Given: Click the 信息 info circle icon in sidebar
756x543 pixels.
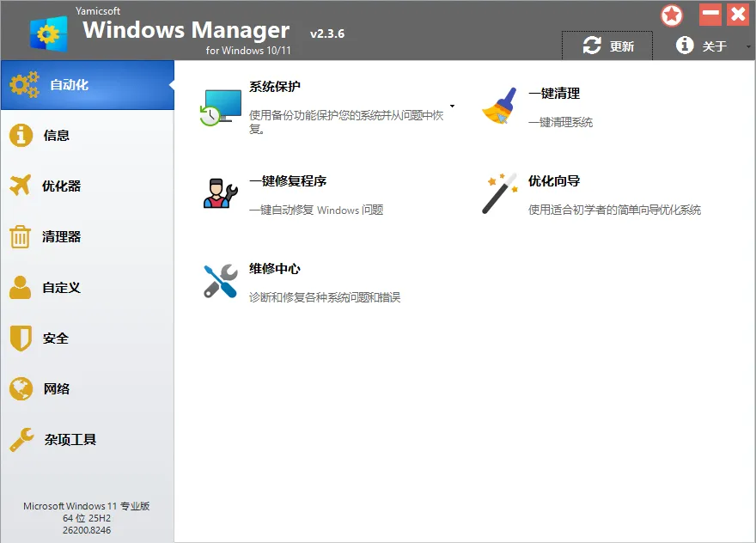Looking at the screenshot, I should (21, 135).
